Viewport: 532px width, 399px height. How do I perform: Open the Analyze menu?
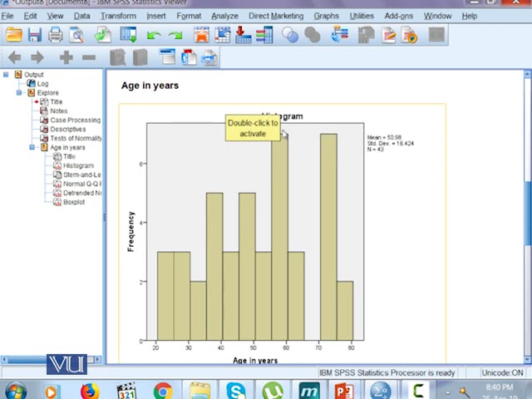[224, 16]
